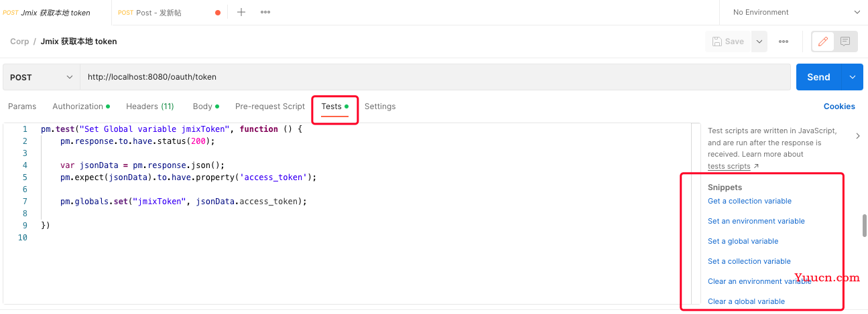The height and width of the screenshot is (314, 868).
Task: Click the snippets panel scrollbar thumb
Action: tap(865, 226)
